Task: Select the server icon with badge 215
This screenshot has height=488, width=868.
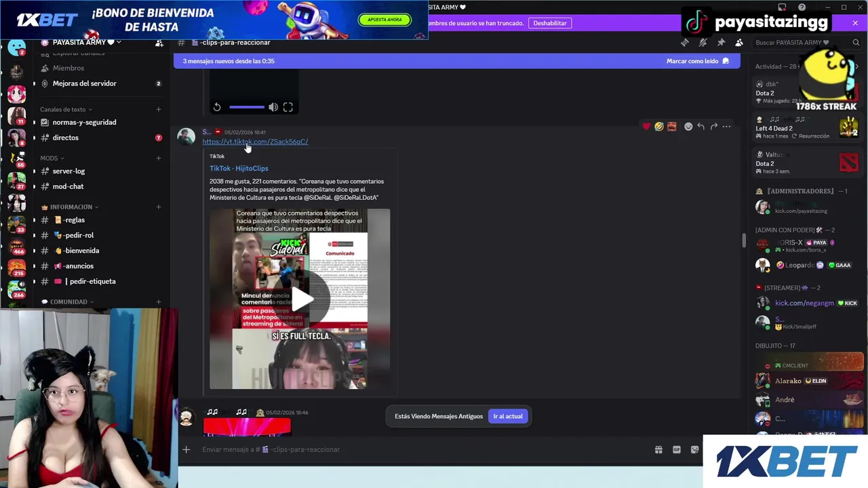Action: point(16,267)
